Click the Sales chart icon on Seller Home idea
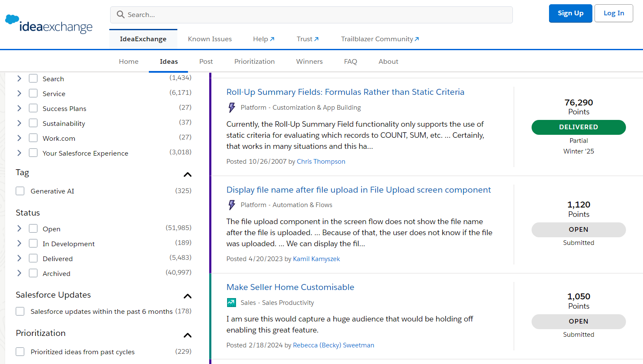The width and height of the screenshot is (643, 364). pos(231,303)
